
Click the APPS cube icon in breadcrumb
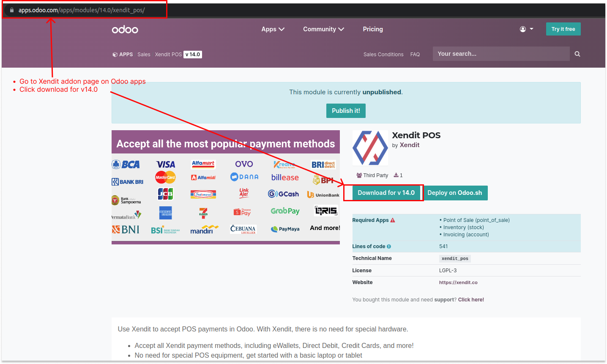point(115,55)
